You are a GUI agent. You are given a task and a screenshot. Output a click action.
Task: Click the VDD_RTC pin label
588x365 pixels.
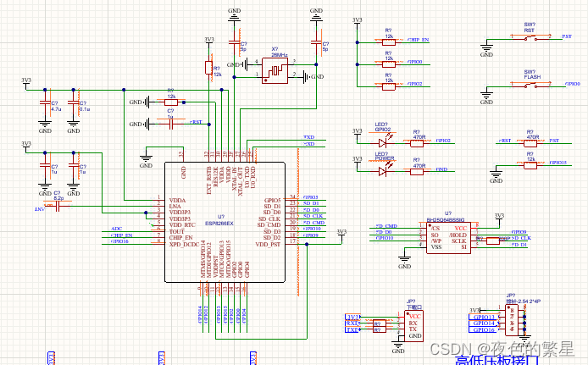tap(182, 225)
